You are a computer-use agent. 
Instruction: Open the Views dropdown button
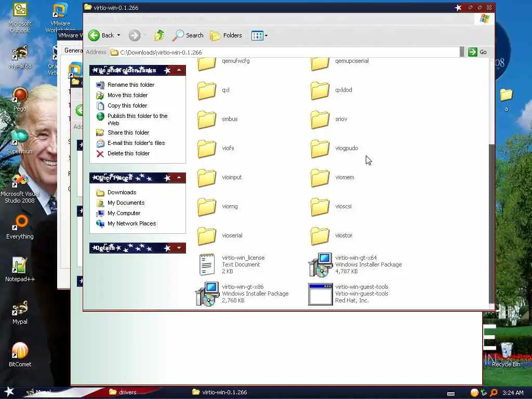(x=260, y=35)
